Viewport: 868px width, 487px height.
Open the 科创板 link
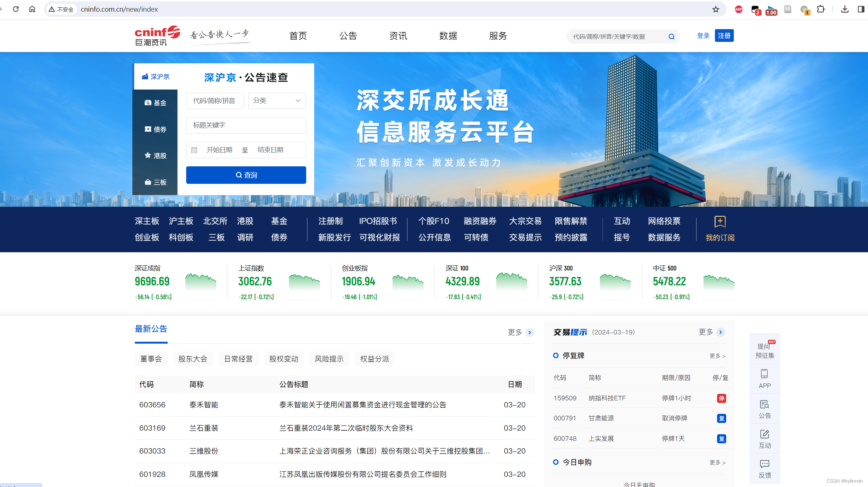[x=181, y=237]
